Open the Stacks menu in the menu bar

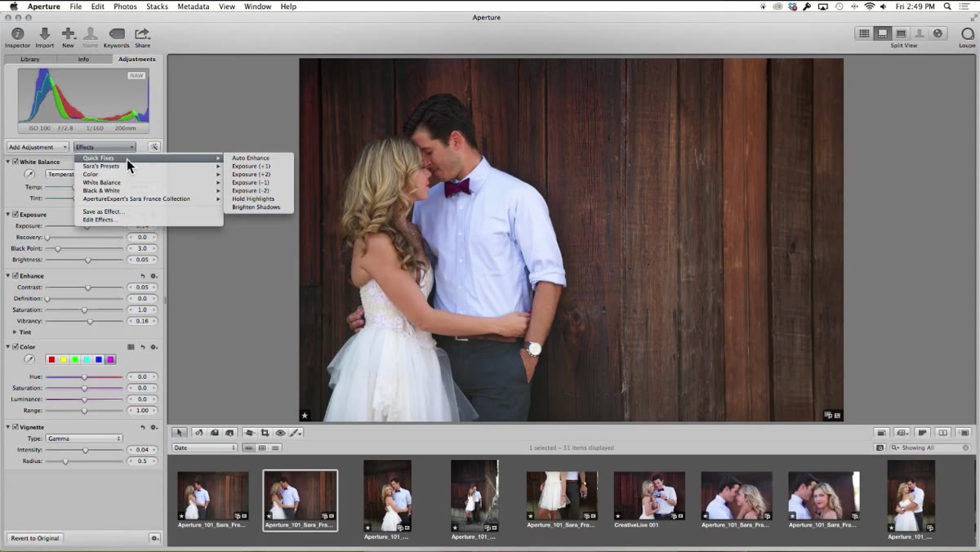point(157,7)
